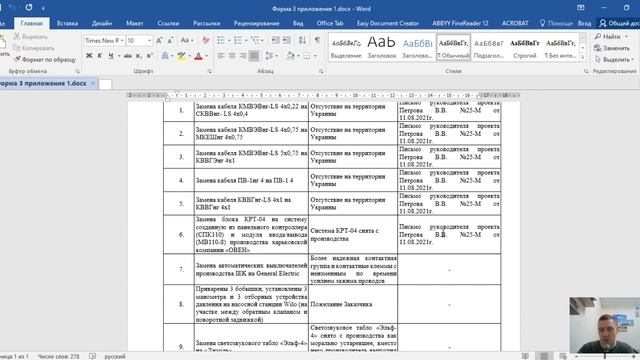Apply borders to selection
The image size is (640, 360).
click(x=307, y=56)
